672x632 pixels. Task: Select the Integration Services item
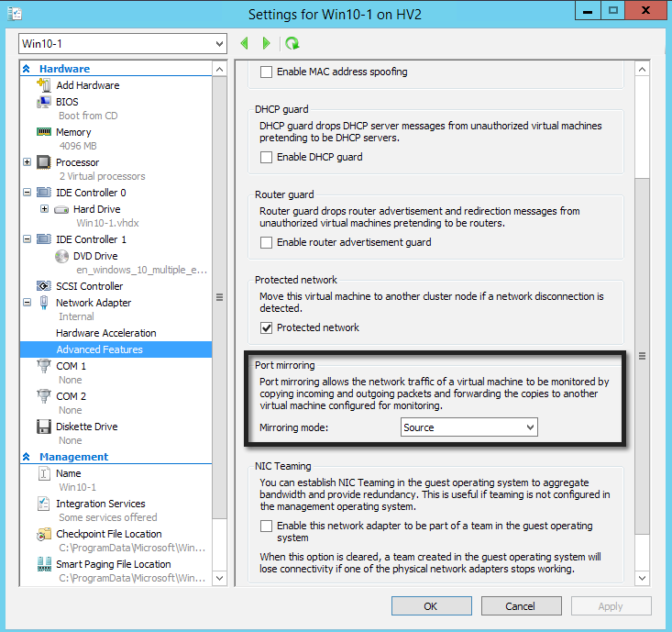coord(100,504)
